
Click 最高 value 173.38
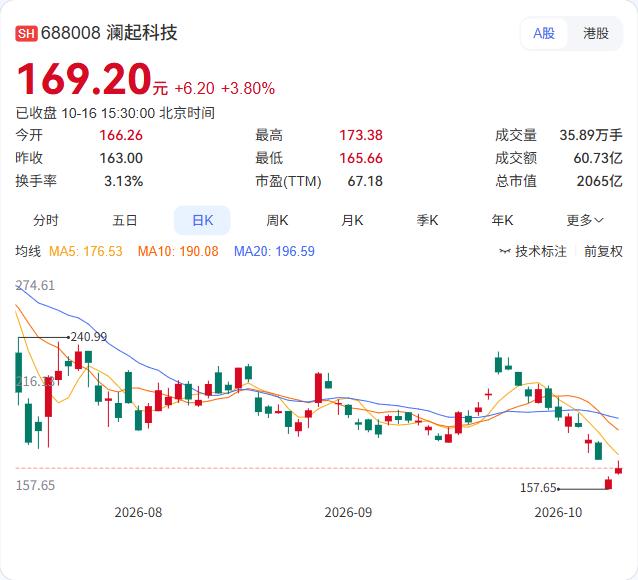click(361, 135)
